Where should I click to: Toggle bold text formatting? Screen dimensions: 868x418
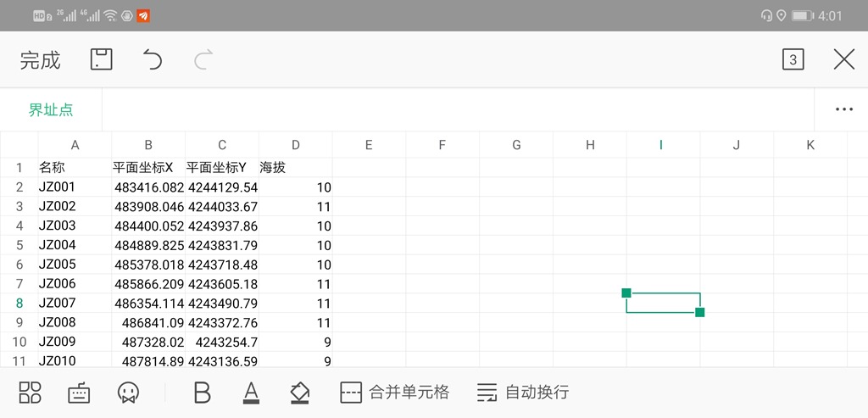(x=202, y=392)
